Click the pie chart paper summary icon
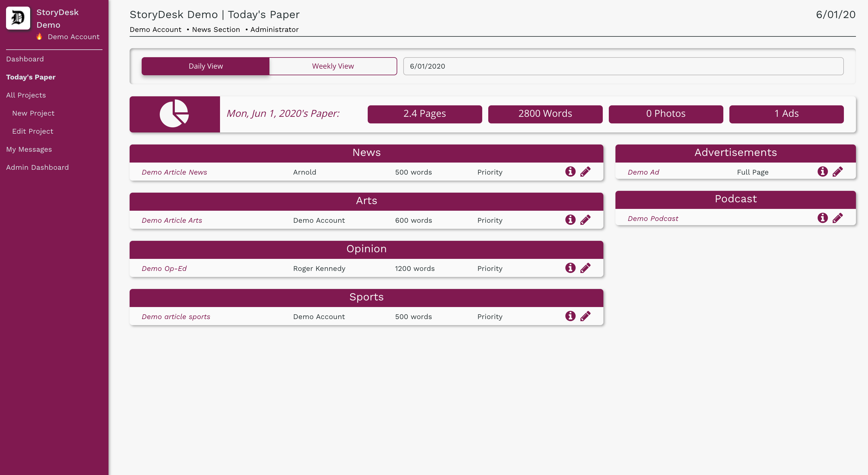Image resolution: width=868 pixels, height=475 pixels. [174, 114]
